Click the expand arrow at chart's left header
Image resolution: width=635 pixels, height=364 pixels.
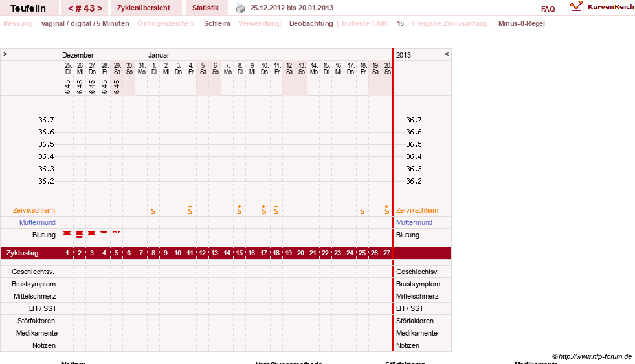pyautogui.click(x=5, y=54)
